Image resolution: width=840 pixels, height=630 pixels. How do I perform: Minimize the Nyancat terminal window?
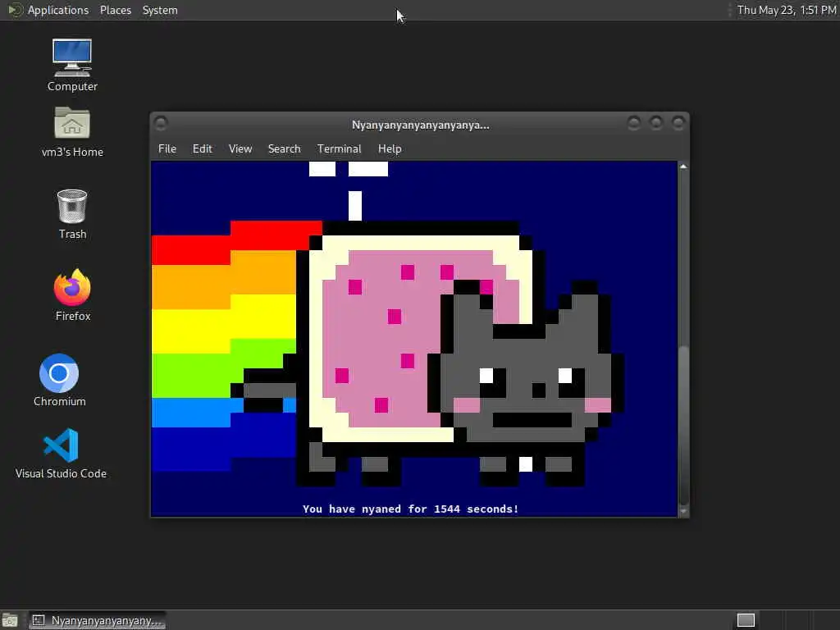pos(634,123)
